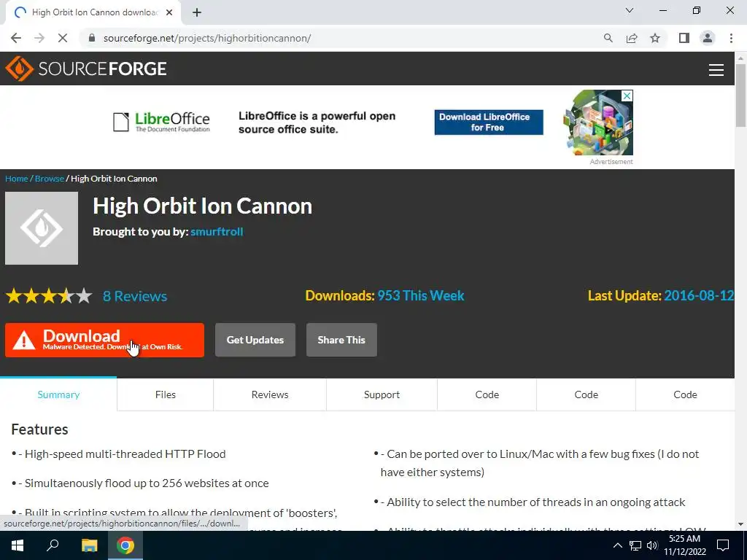Click the page vertical scrollbar thumb
This screenshot has height=560, width=747.
pyautogui.click(x=740, y=96)
